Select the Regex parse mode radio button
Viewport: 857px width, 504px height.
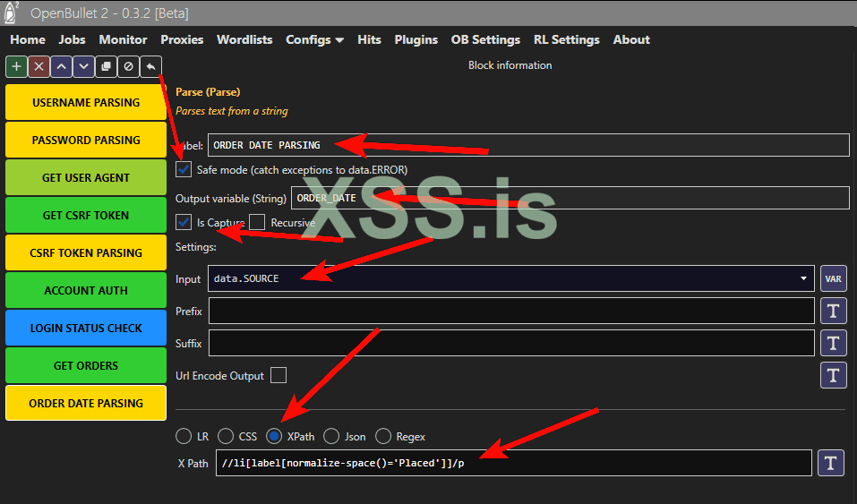point(383,436)
